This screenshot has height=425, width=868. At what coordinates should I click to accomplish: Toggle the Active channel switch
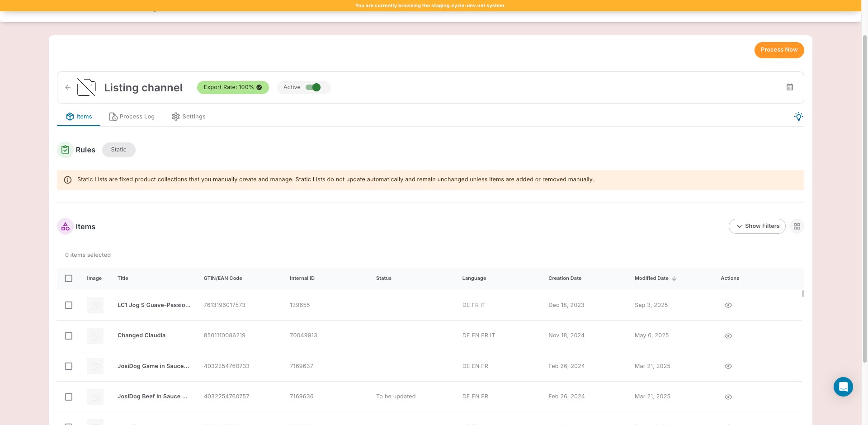[313, 87]
